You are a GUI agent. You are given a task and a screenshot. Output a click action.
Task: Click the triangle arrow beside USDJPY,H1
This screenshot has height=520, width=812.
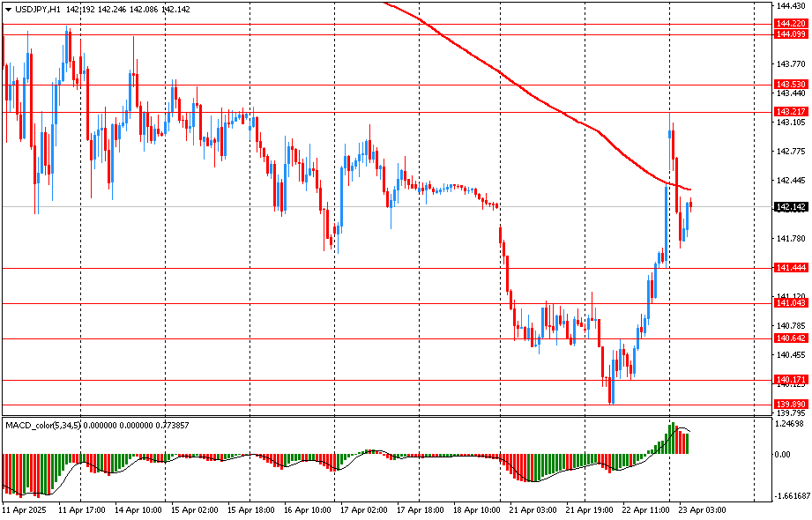pyautogui.click(x=8, y=9)
